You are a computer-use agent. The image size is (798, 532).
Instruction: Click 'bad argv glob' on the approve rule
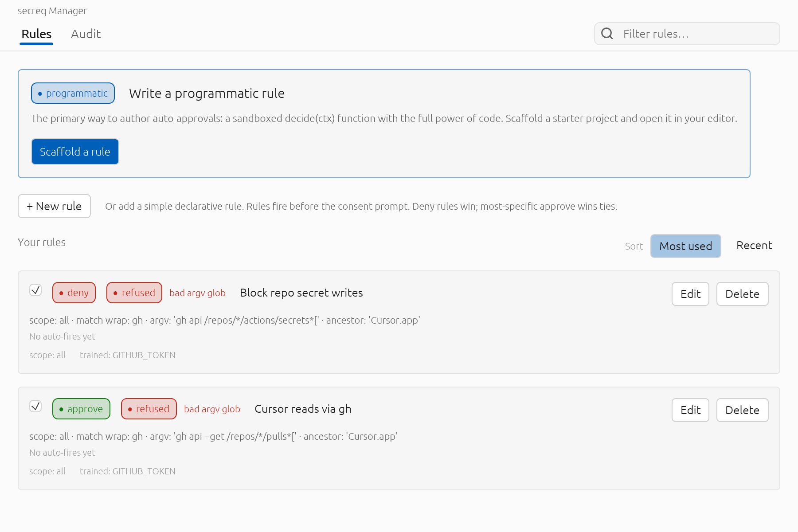coord(212,409)
